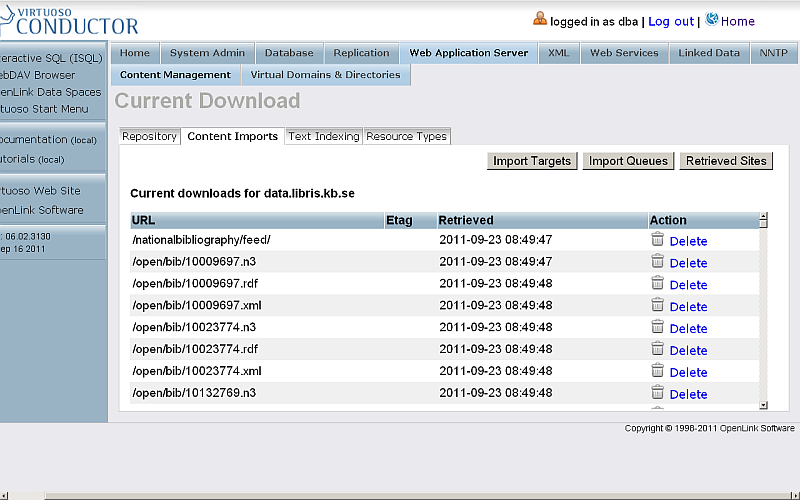
Task: Click trash icon for /open/bib/10023774.xml row
Action: pyautogui.click(x=657, y=372)
